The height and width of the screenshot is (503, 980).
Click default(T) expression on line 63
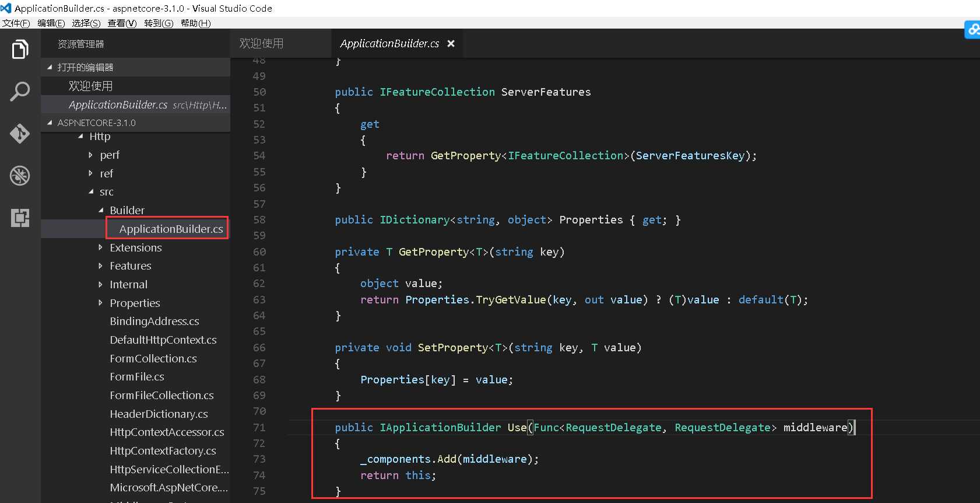[770, 300]
